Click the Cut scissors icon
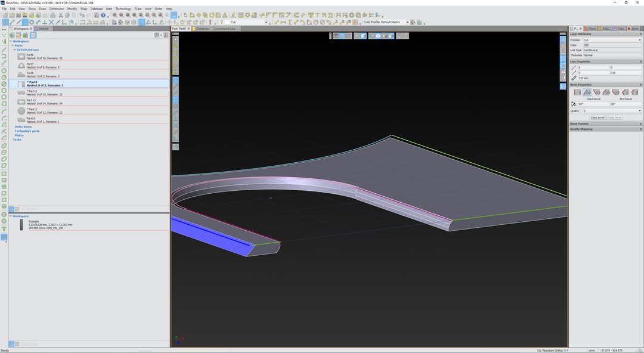The width and height of the screenshot is (644, 353). pyautogui.click(x=61, y=15)
